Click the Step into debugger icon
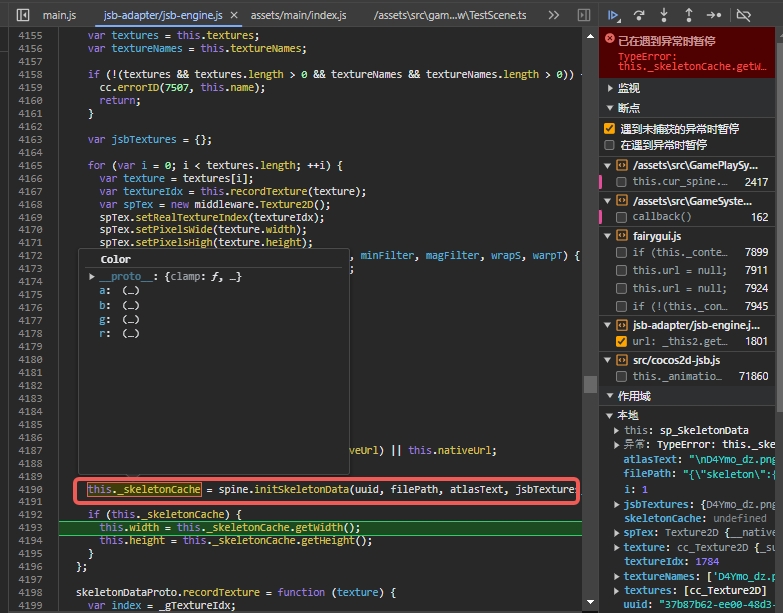 pyautogui.click(x=664, y=16)
